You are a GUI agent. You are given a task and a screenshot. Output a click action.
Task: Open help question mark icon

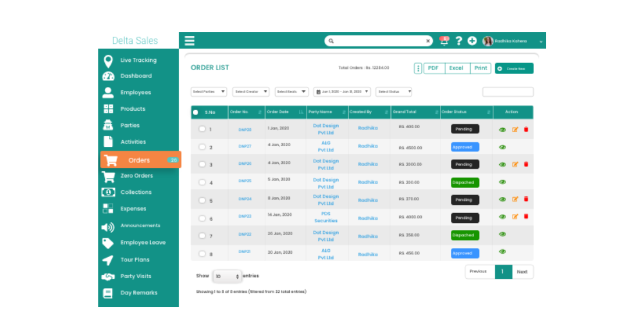459,41
